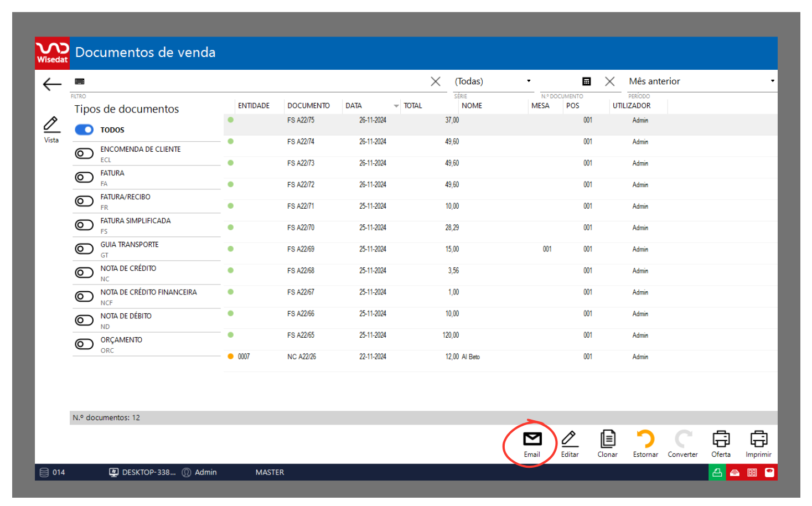Click the Oferta printer icon

tap(721, 440)
